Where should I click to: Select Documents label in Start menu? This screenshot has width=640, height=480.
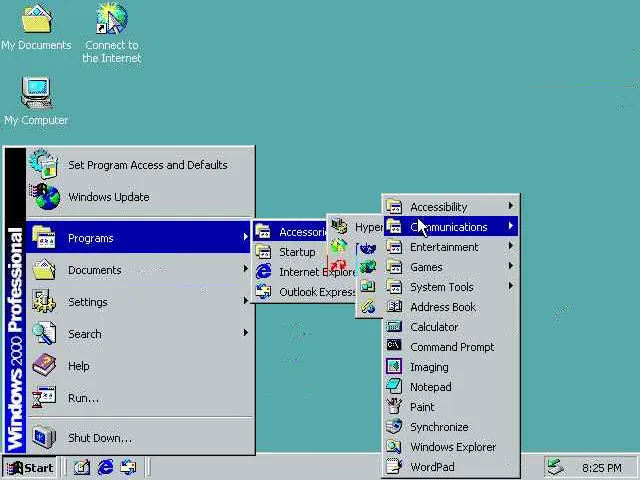tap(95, 270)
